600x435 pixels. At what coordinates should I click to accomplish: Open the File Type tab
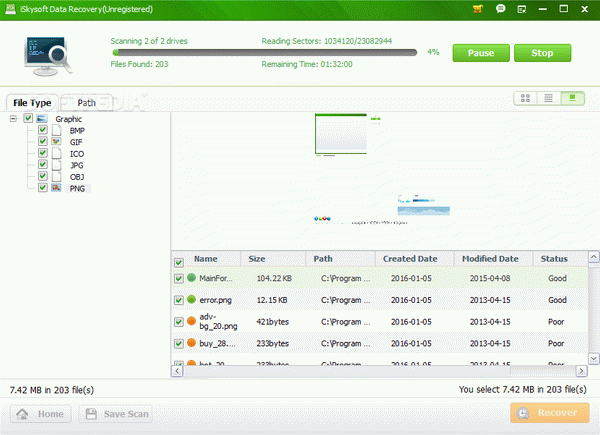tap(32, 103)
